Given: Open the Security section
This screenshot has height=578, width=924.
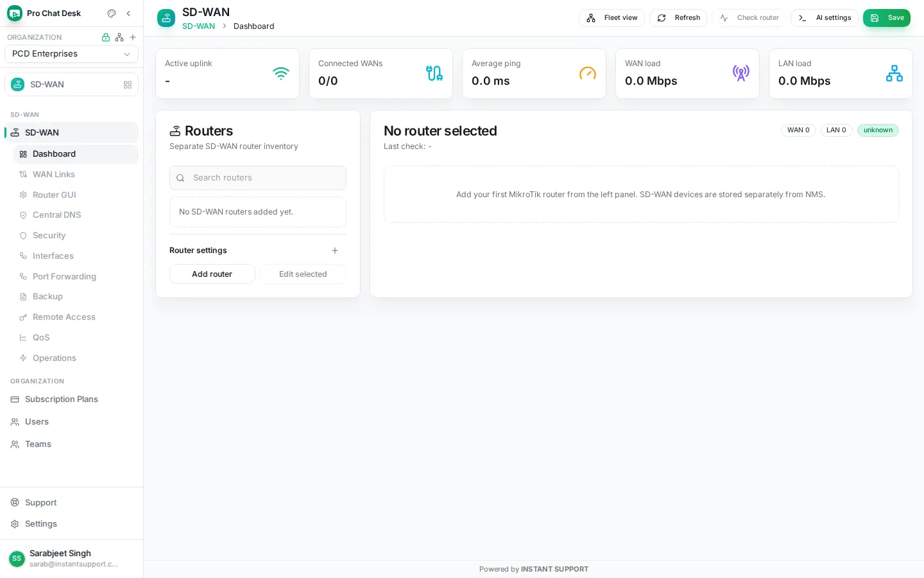Looking at the screenshot, I should pos(76,236).
